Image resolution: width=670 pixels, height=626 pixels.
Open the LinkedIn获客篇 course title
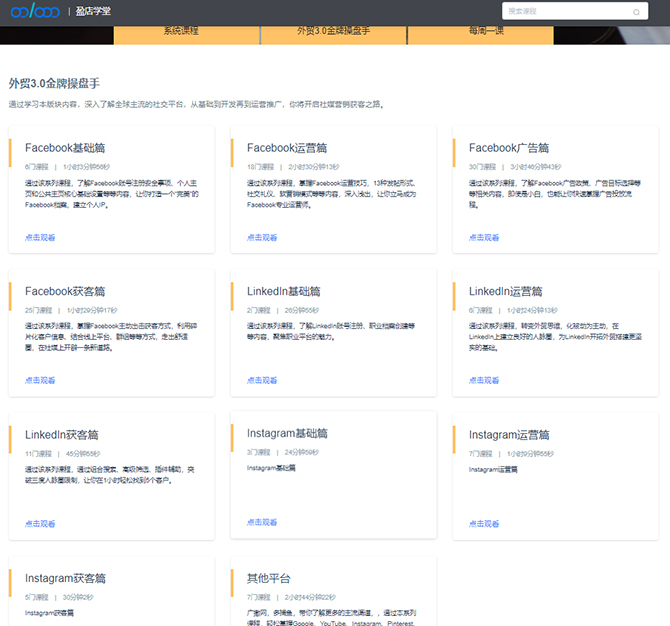62,435
